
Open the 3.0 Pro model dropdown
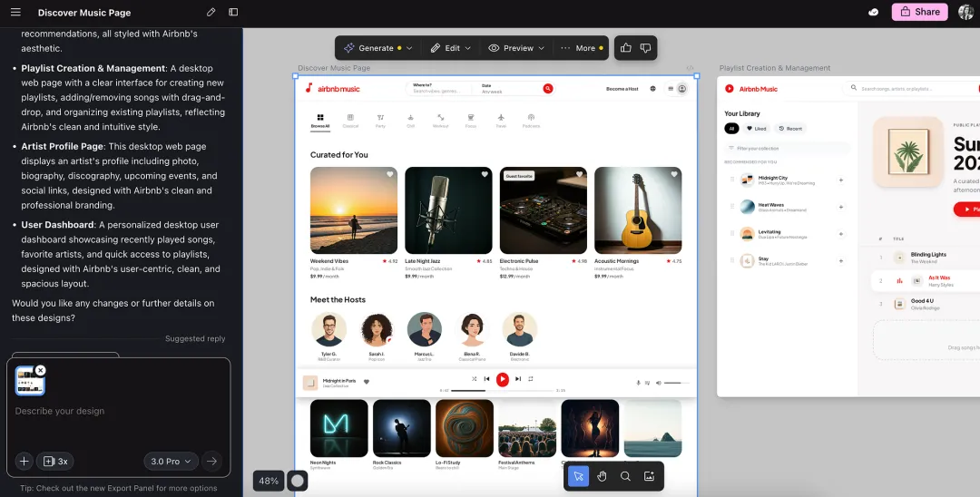(x=171, y=462)
